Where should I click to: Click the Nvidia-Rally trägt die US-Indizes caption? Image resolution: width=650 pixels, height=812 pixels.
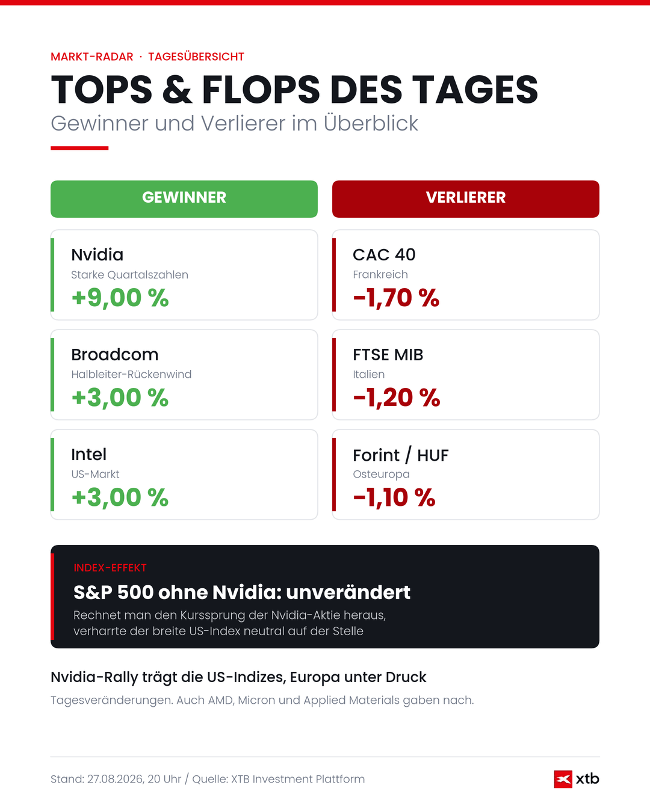238,677
